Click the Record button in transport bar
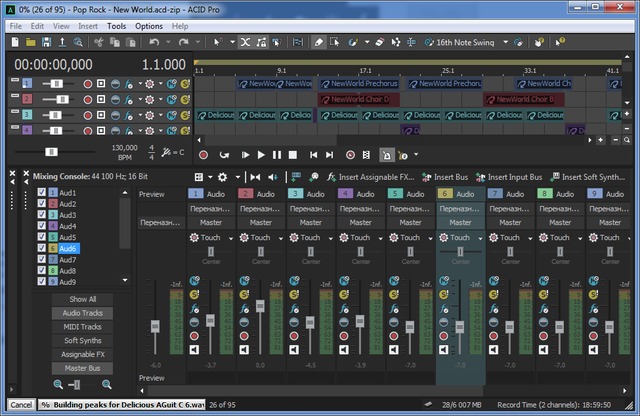This screenshot has height=416, width=640. tap(204, 155)
